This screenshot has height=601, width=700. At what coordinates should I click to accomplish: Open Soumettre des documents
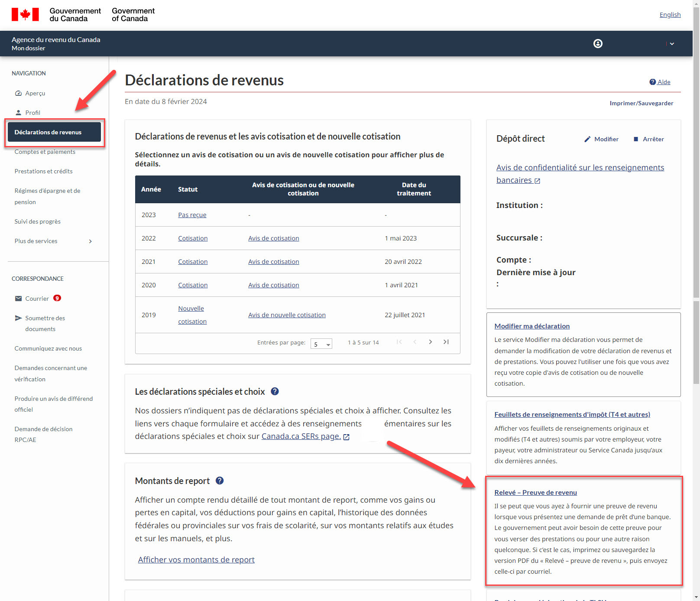45,323
